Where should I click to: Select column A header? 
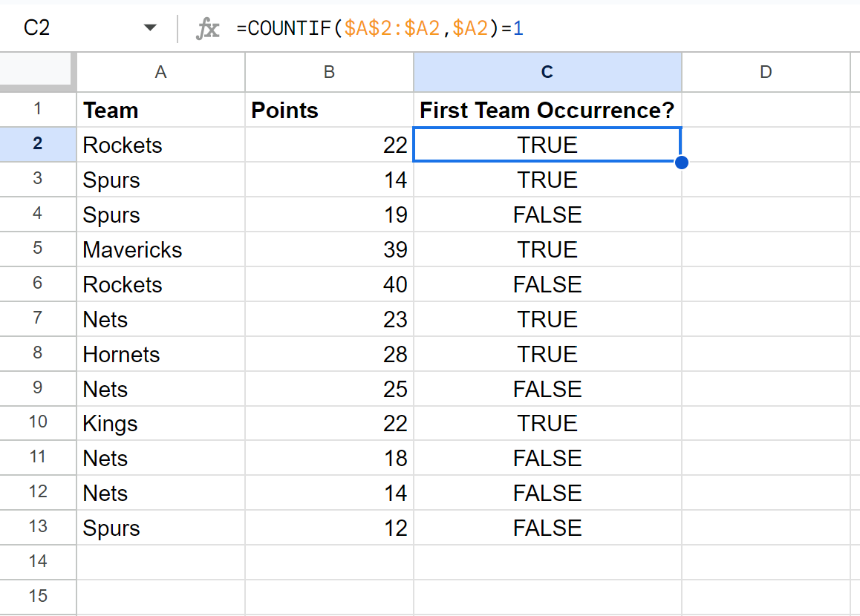click(160, 72)
